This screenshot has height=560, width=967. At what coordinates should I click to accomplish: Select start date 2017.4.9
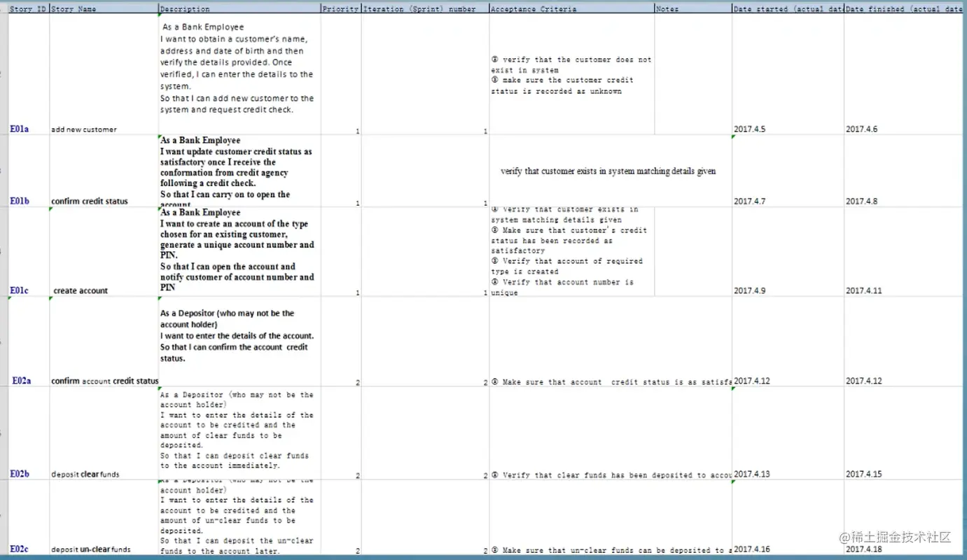pos(750,290)
